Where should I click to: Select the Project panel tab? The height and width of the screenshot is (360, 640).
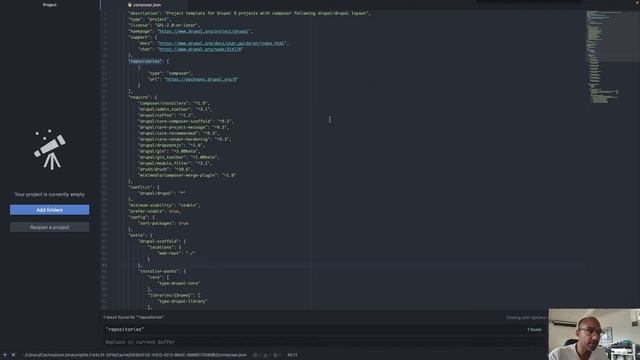pos(49,4)
